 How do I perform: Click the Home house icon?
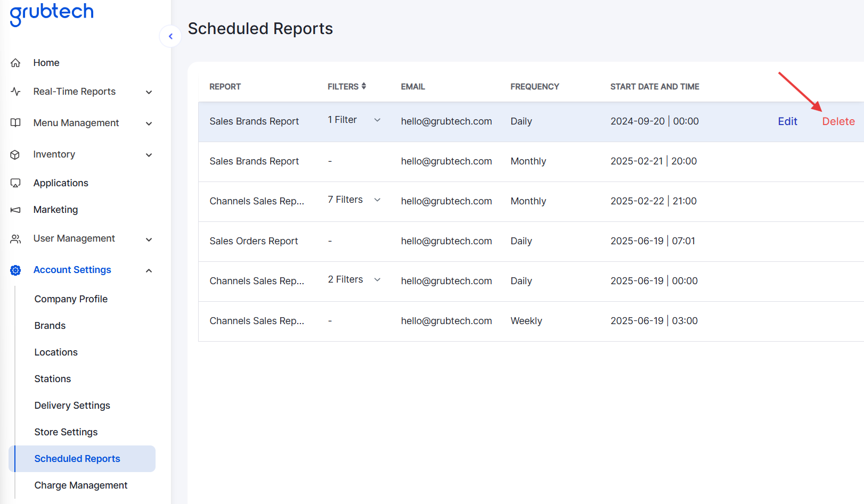[x=15, y=63]
